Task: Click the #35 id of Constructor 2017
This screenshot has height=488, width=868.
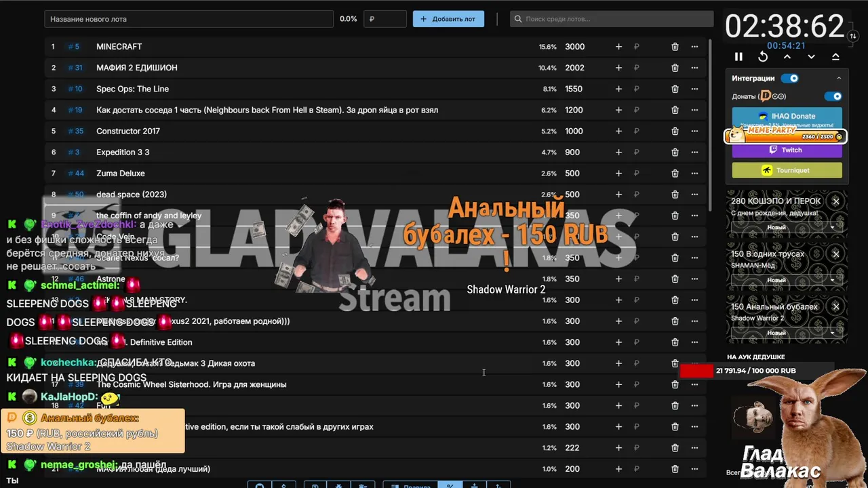Action: coord(76,131)
